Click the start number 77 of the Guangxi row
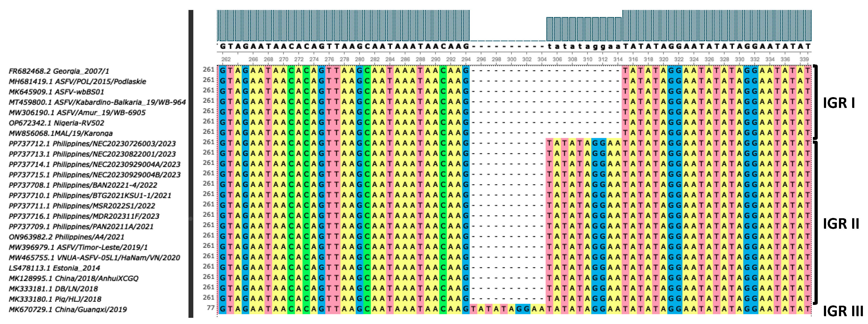This screenshot has height=324, width=868. point(210,308)
